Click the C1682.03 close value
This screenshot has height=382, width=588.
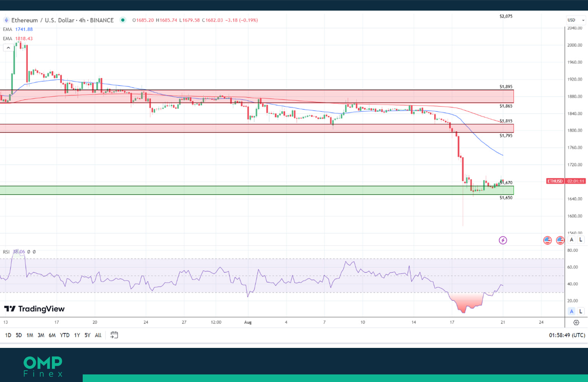point(212,20)
